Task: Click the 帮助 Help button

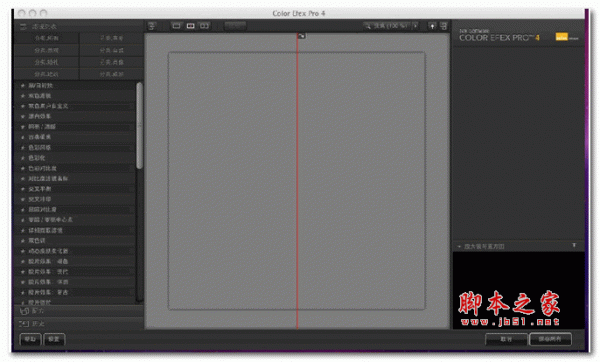Action: [x=30, y=339]
